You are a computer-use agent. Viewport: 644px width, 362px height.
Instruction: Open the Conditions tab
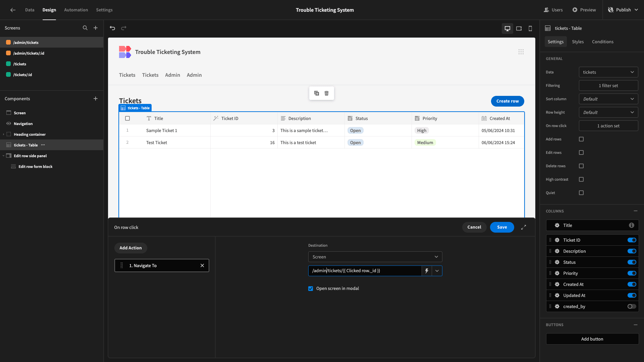tap(602, 42)
